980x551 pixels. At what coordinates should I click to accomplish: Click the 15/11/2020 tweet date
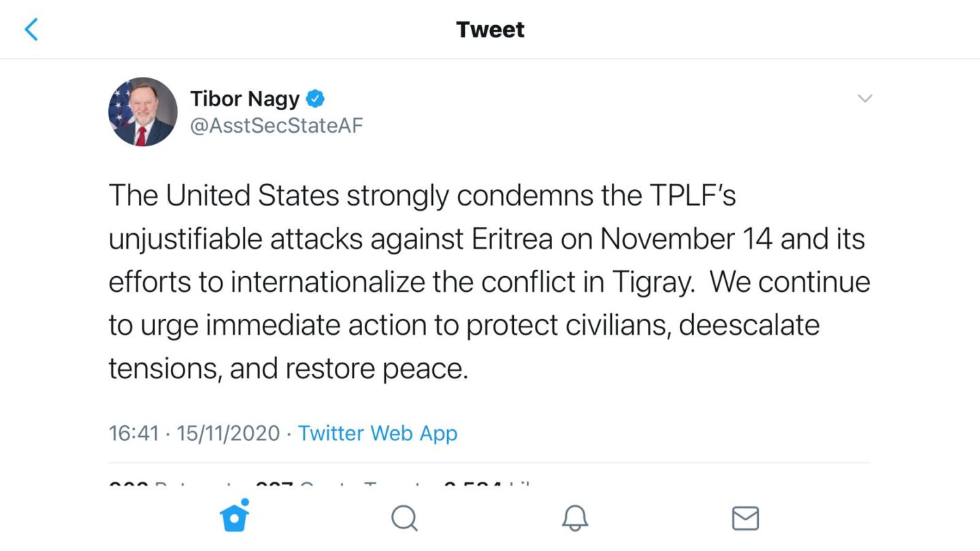(x=228, y=433)
